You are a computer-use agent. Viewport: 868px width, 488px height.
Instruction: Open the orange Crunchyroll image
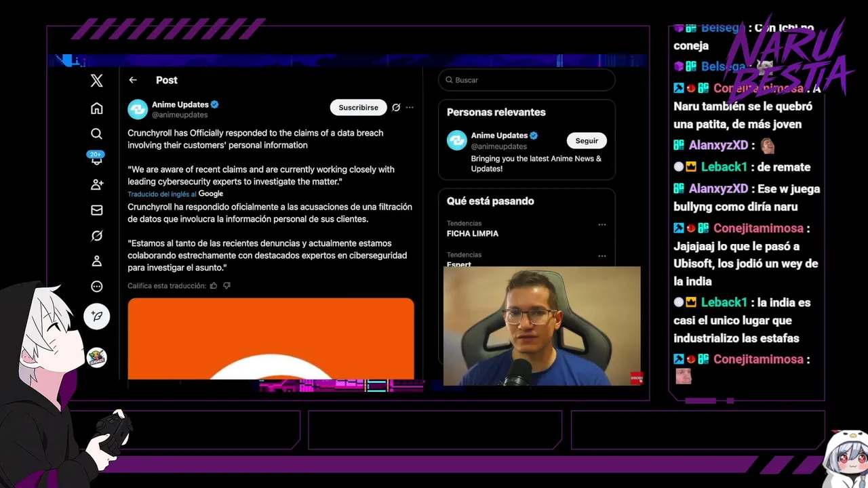tap(271, 338)
